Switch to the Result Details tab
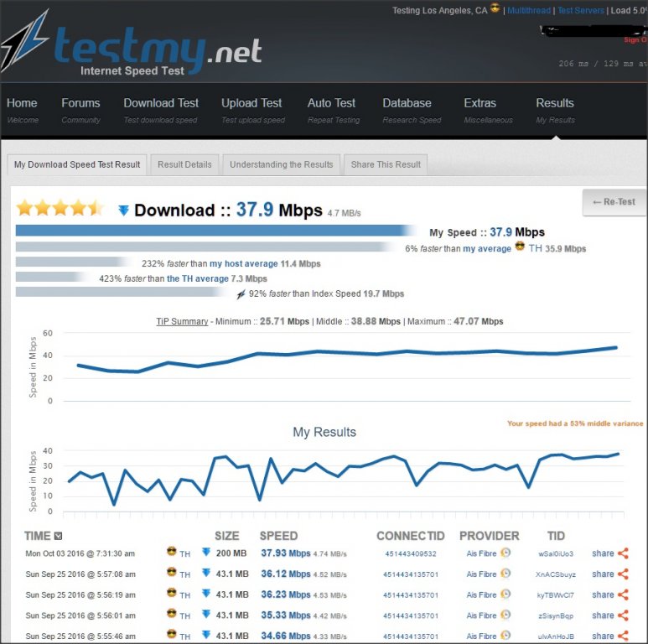648x644 pixels. (184, 164)
